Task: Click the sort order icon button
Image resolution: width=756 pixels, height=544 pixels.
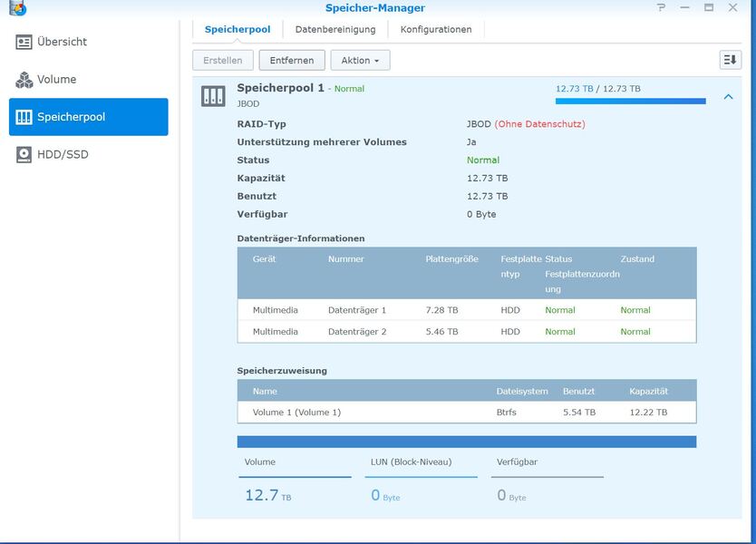Action: tap(730, 60)
